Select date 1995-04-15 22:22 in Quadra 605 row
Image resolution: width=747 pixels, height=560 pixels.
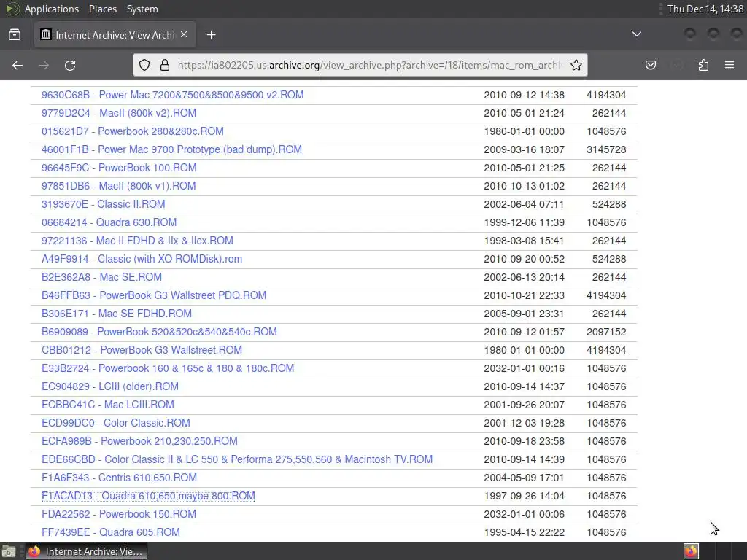(x=524, y=532)
